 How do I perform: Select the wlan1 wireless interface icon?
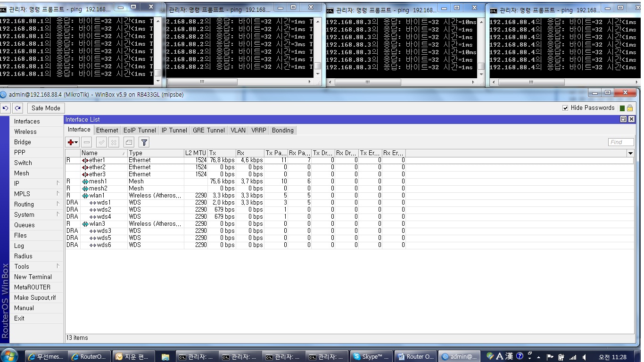coord(85,196)
